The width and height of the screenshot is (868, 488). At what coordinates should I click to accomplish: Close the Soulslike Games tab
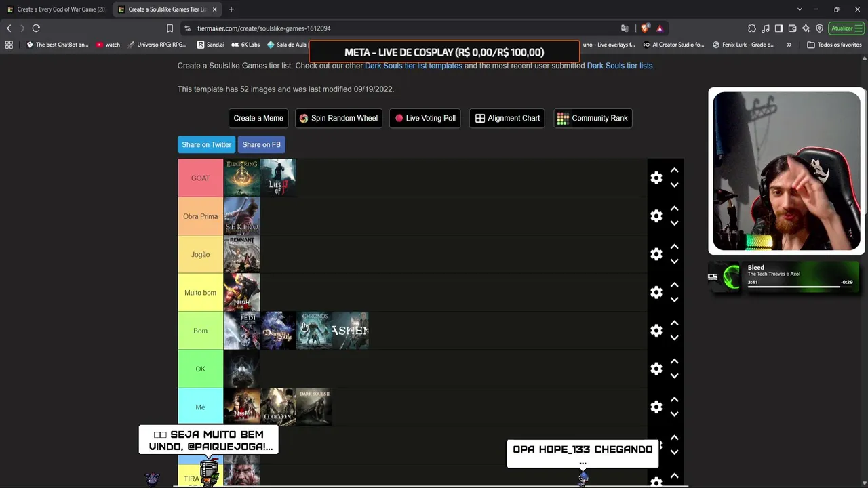coord(215,9)
